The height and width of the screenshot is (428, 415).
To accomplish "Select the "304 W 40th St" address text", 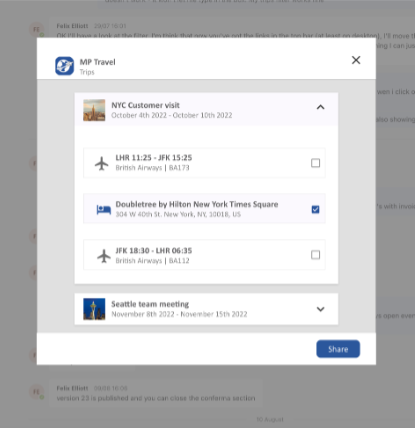I will 178,214.
